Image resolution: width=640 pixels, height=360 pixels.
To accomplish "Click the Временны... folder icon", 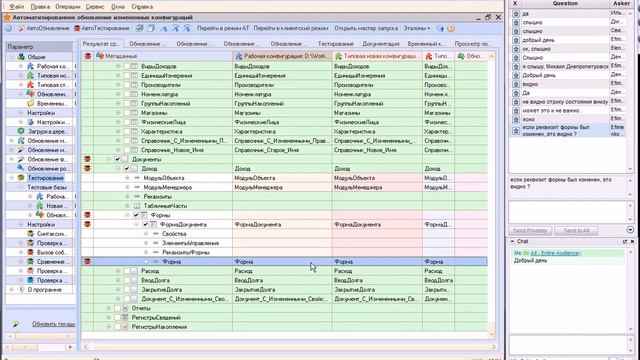I will tap(30, 103).
